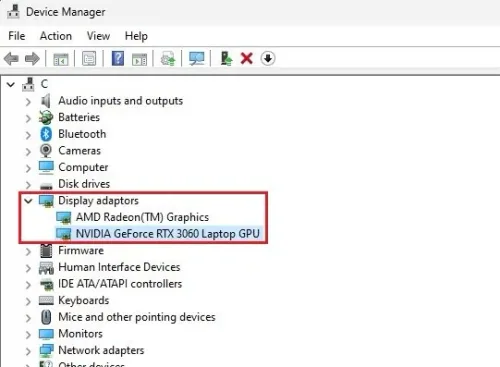Select the Cameras label
This screenshot has width=500, height=367.
tap(79, 151)
